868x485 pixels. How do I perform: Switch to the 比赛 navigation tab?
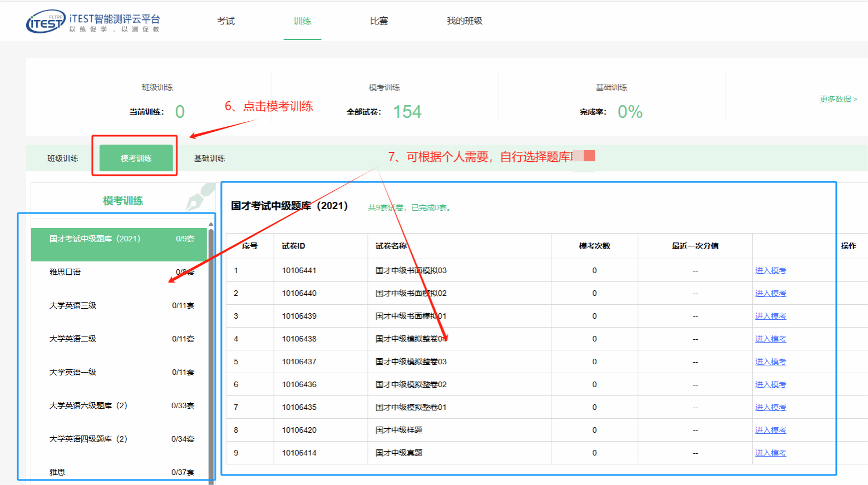(379, 21)
